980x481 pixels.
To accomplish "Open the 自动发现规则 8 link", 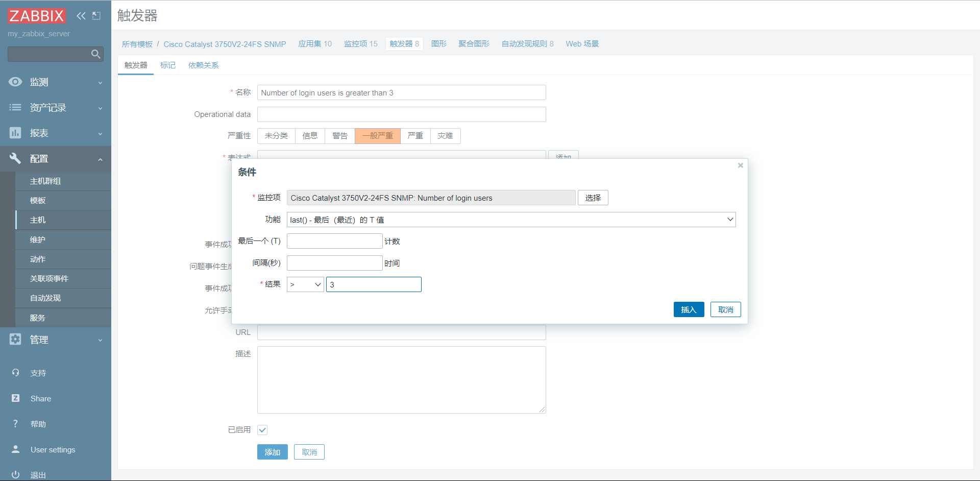I will click(x=527, y=44).
